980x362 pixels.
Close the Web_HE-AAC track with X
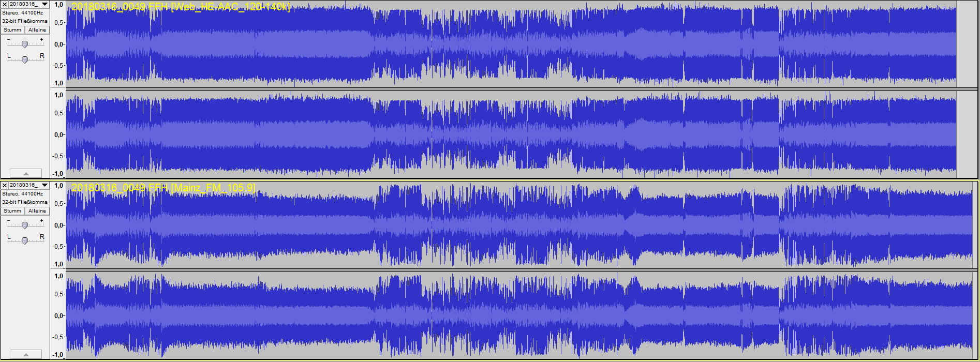5,4
